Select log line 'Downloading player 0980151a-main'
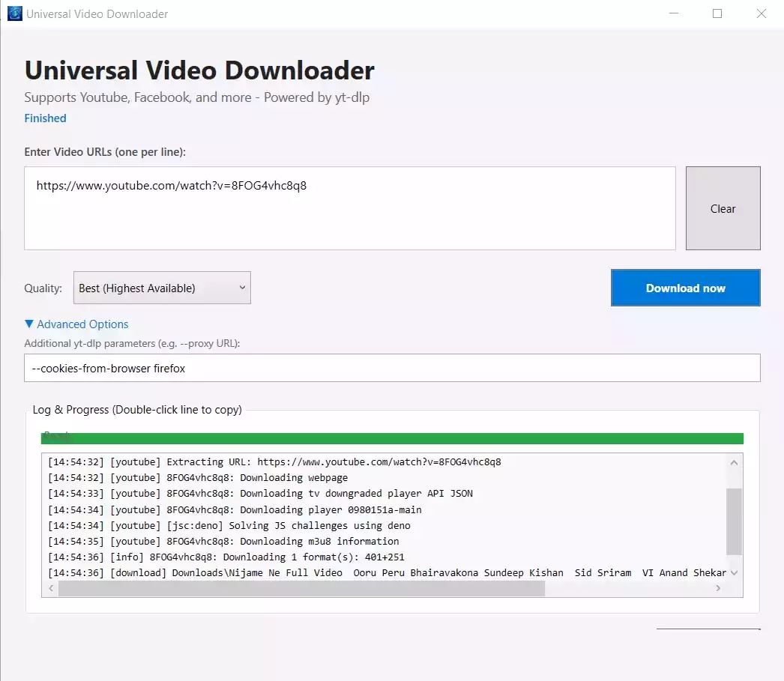Viewport: 784px width, 681px height. (235, 509)
